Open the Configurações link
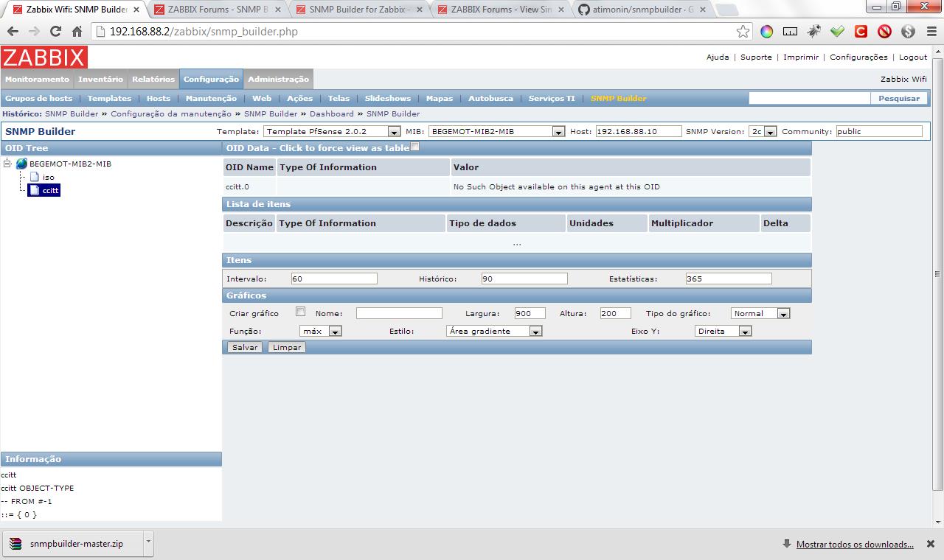The width and height of the screenshot is (944, 560). point(858,57)
